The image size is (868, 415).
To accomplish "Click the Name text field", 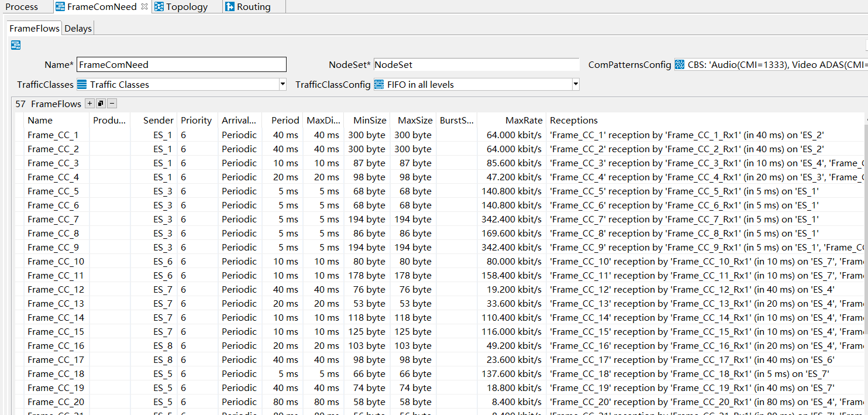I will point(181,65).
